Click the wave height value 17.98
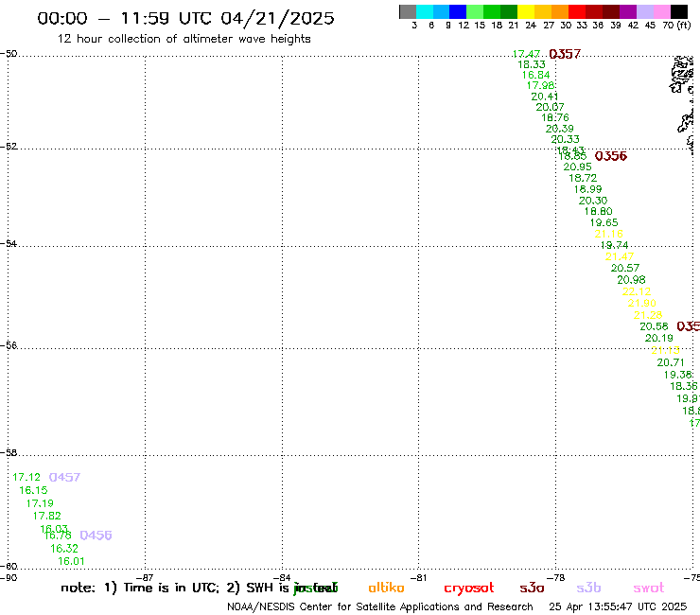The height and width of the screenshot is (615, 700). 541,85
